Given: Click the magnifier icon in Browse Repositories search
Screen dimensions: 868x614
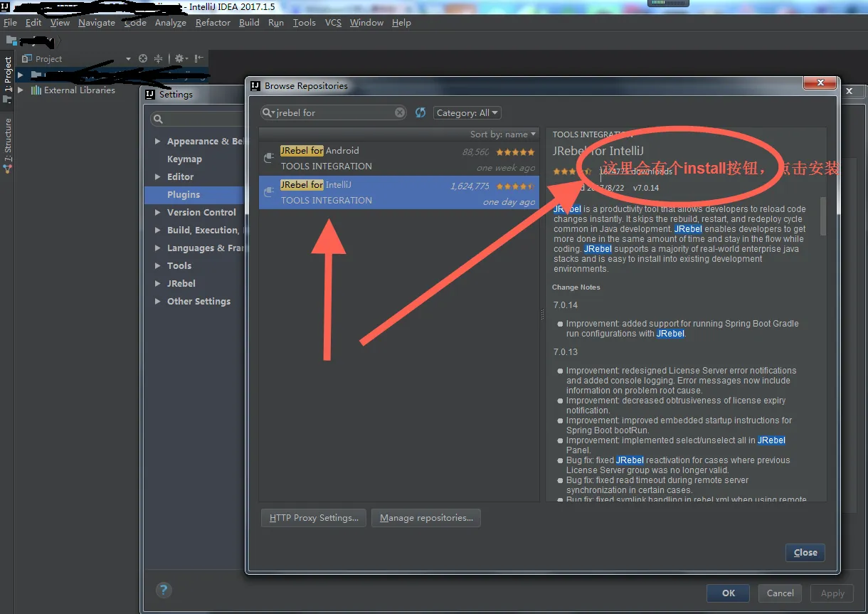Looking at the screenshot, I should point(268,112).
